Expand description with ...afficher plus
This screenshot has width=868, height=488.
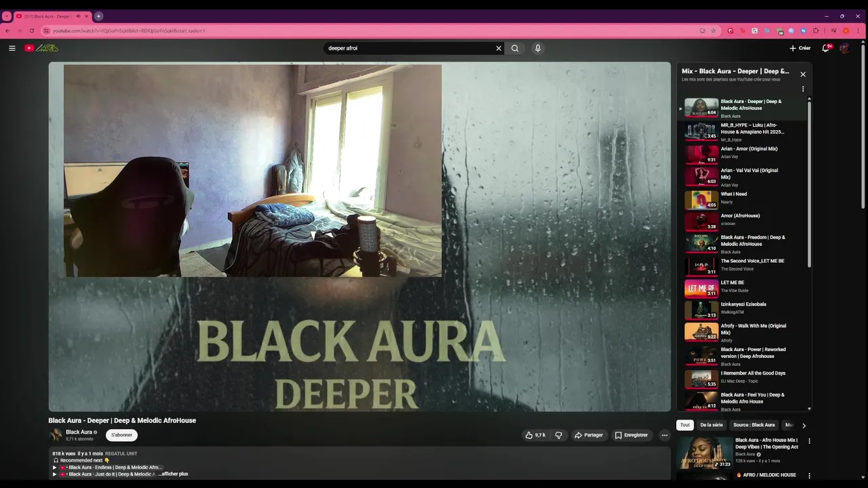173,474
